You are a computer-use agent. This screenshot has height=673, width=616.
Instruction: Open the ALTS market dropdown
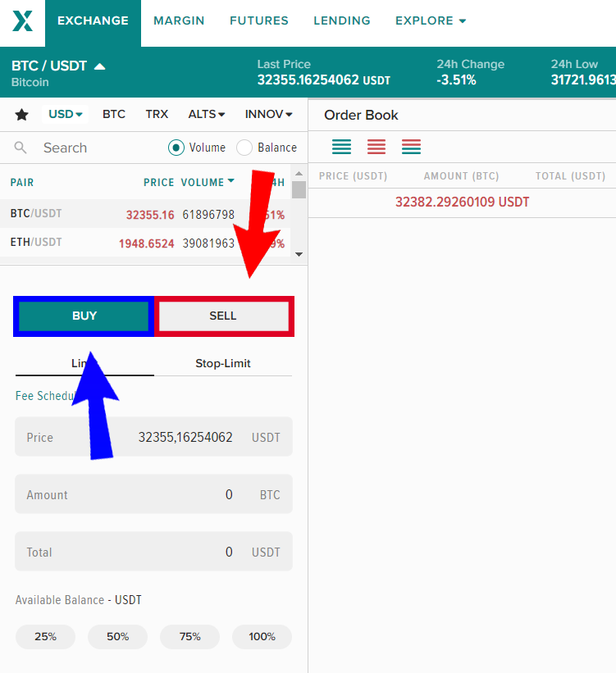coord(207,114)
